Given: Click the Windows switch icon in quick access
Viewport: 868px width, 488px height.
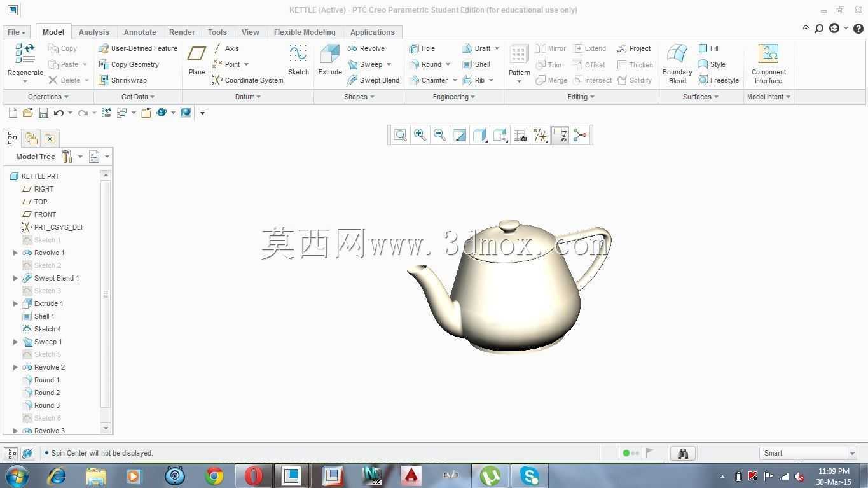Looking at the screenshot, I should [121, 113].
